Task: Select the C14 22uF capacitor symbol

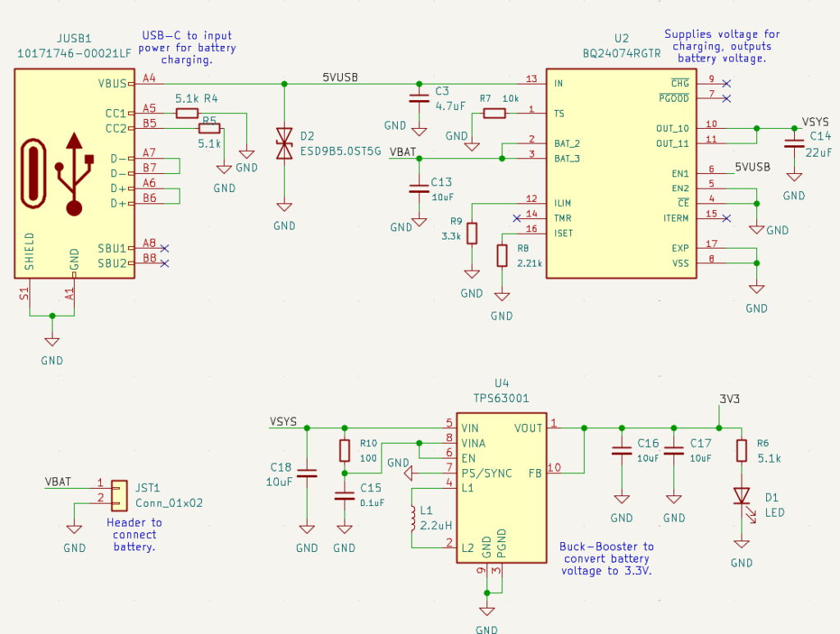Action: [x=793, y=144]
